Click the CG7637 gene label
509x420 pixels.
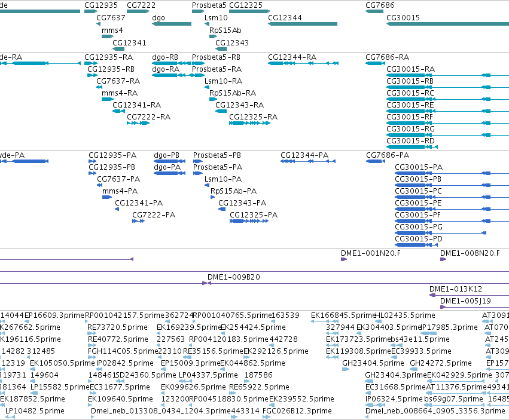111,18
